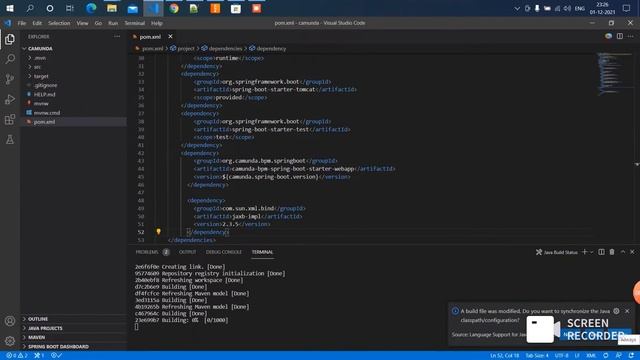Open the Manage gear in activity bar
Viewport: 640px width, 360px height.
(10, 341)
